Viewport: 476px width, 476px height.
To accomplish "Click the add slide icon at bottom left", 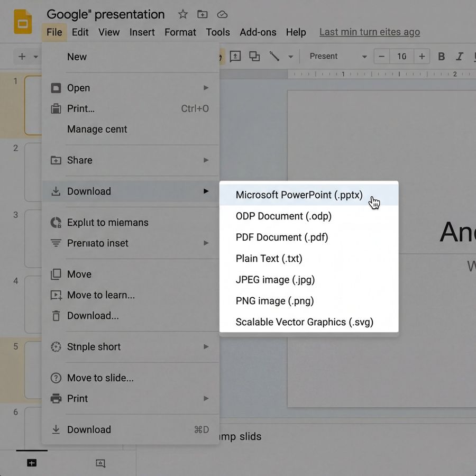I will click(x=32, y=463).
